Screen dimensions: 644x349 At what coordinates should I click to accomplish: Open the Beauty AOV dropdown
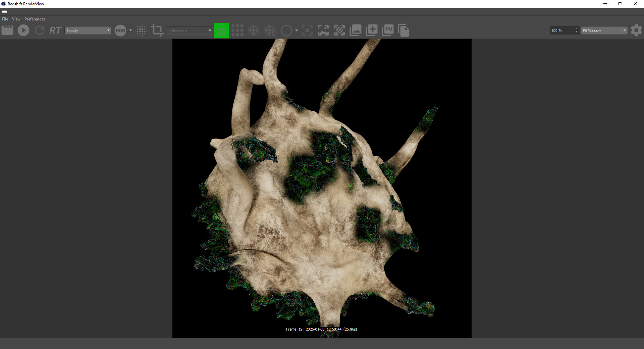tap(88, 31)
